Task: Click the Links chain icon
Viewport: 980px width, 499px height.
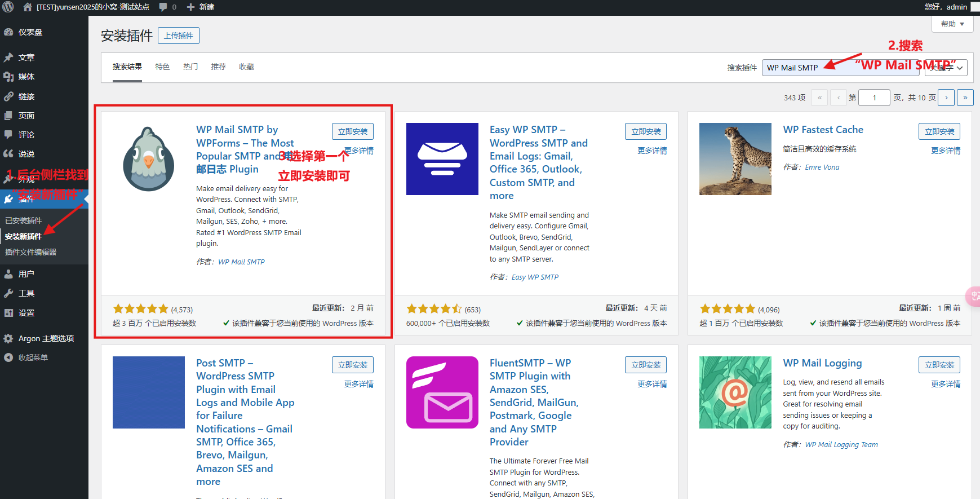Action: click(8, 96)
